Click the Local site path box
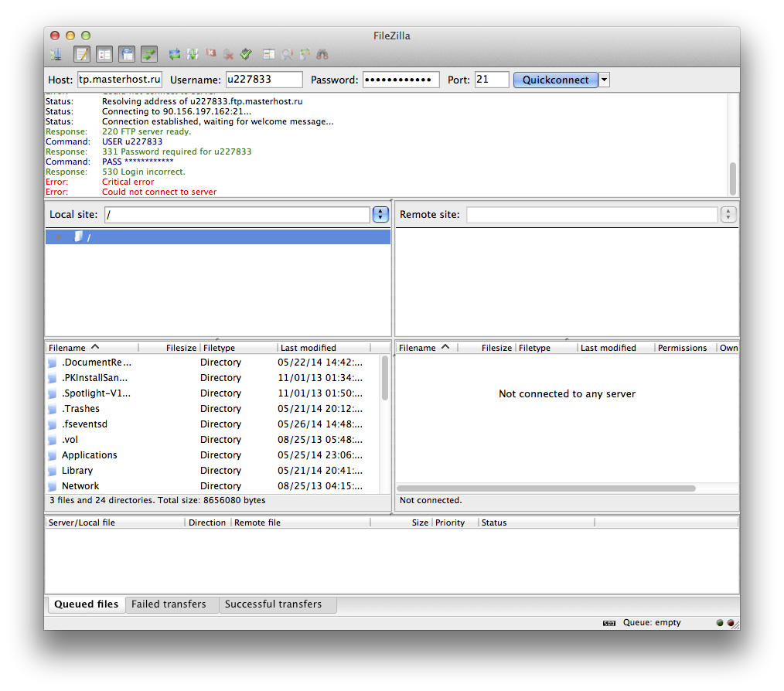This screenshot has width=784, height=691. pos(237,215)
